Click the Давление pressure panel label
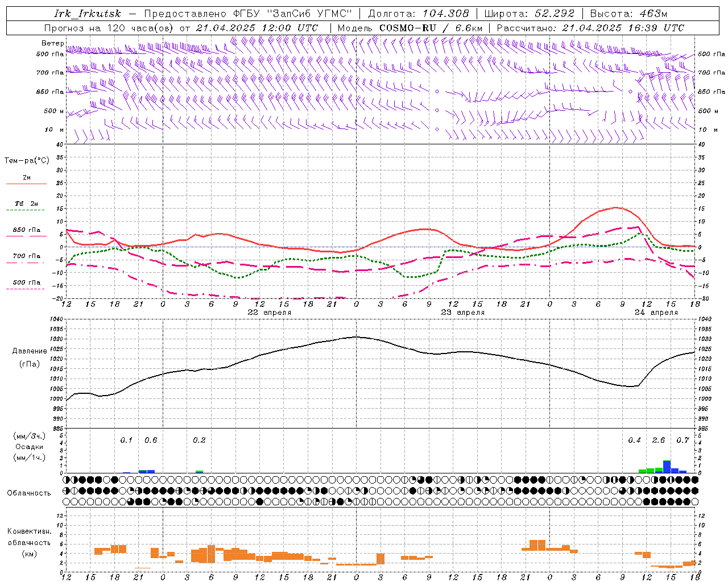This screenshot has width=728, height=582. (x=30, y=351)
